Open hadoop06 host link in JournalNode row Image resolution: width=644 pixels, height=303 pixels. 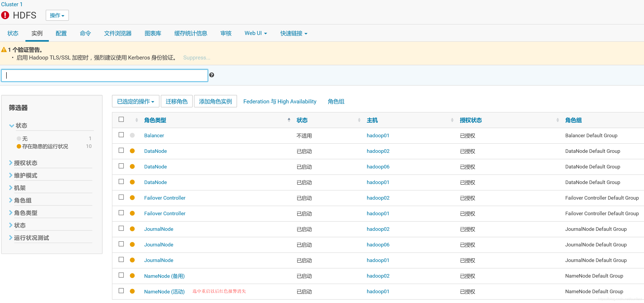pyautogui.click(x=378, y=245)
